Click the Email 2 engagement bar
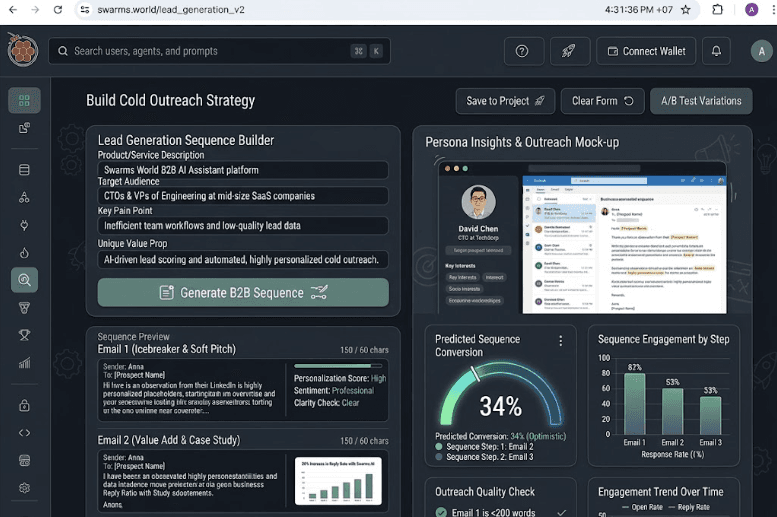Viewport: 777px width, 517px height. point(672,411)
